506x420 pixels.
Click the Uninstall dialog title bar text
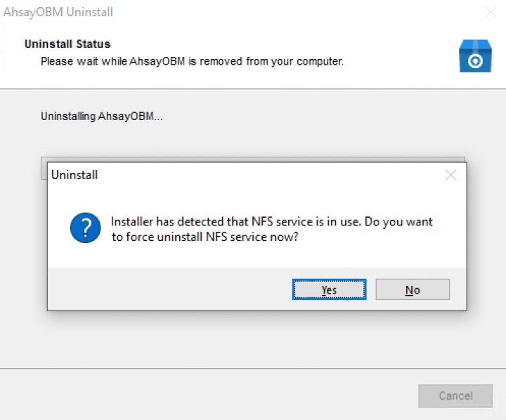coord(74,175)
